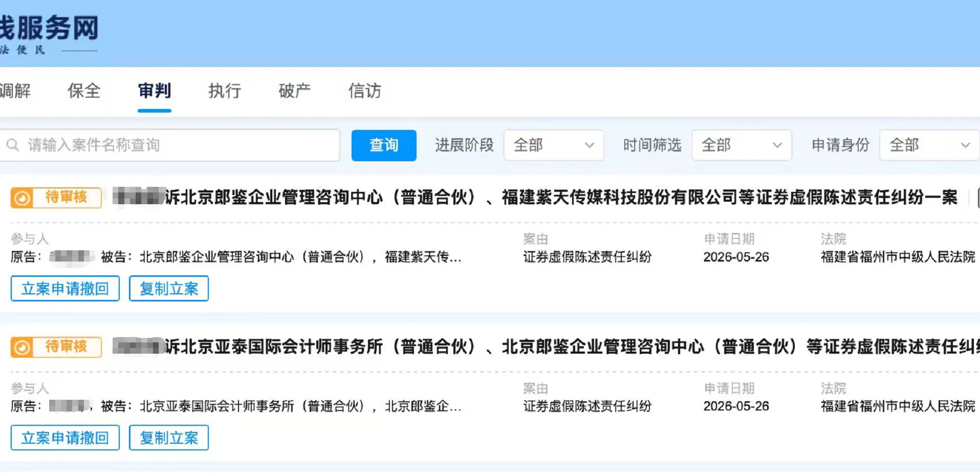Open the 信访 tab
The image size is (980, 476).
pyautogui.click(x=365, y=91)
